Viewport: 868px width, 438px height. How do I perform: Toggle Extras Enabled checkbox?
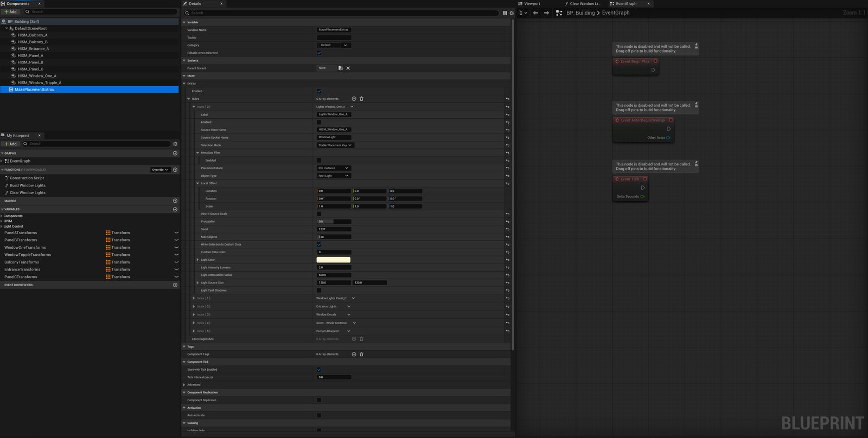pyautogui.click(x=319, y=91)
